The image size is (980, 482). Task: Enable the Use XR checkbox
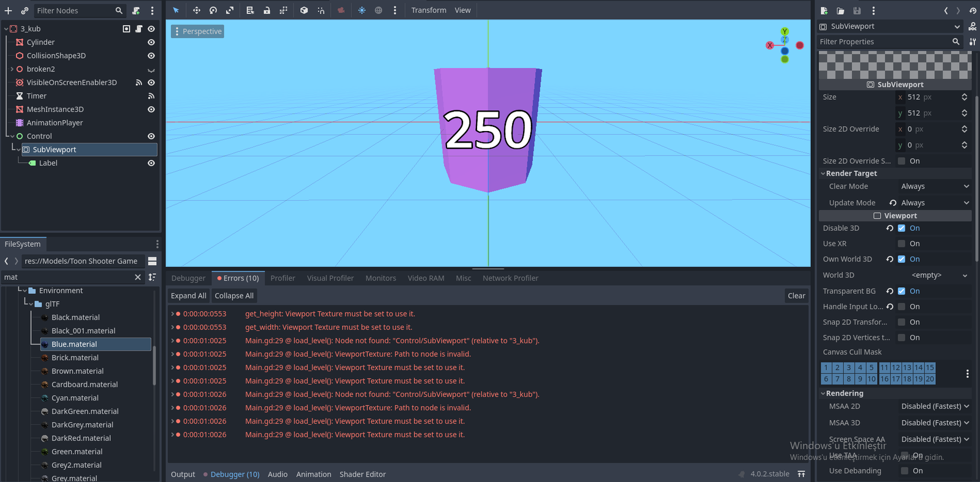tap(902, 244)
